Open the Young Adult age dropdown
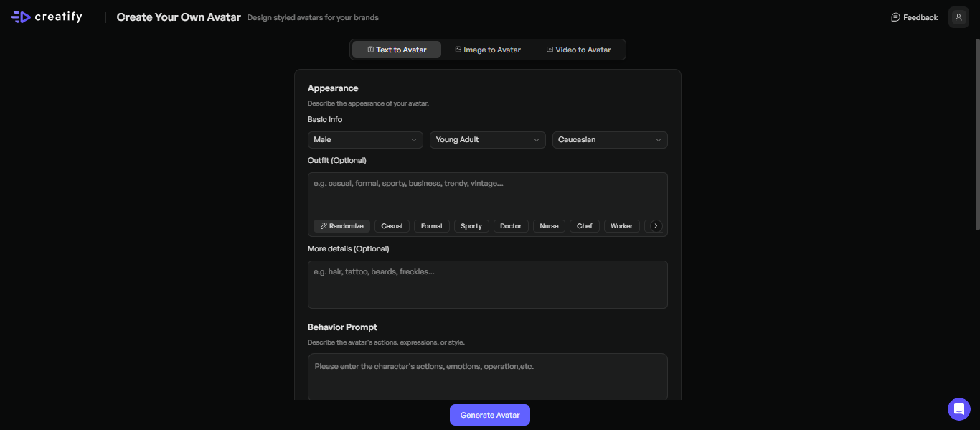This screenshot has height=430, width=980. 487,139
